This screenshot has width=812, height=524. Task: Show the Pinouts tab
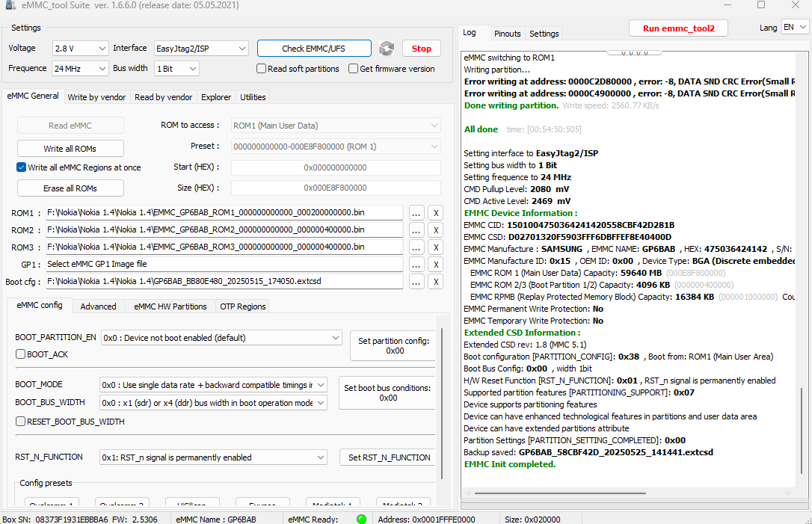(x=507, y=34)
